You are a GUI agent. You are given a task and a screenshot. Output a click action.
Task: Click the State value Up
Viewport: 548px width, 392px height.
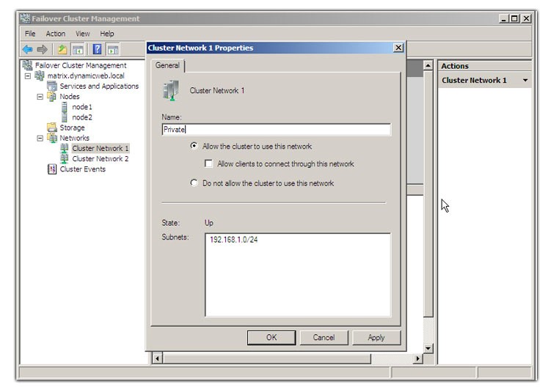point(208,223)
